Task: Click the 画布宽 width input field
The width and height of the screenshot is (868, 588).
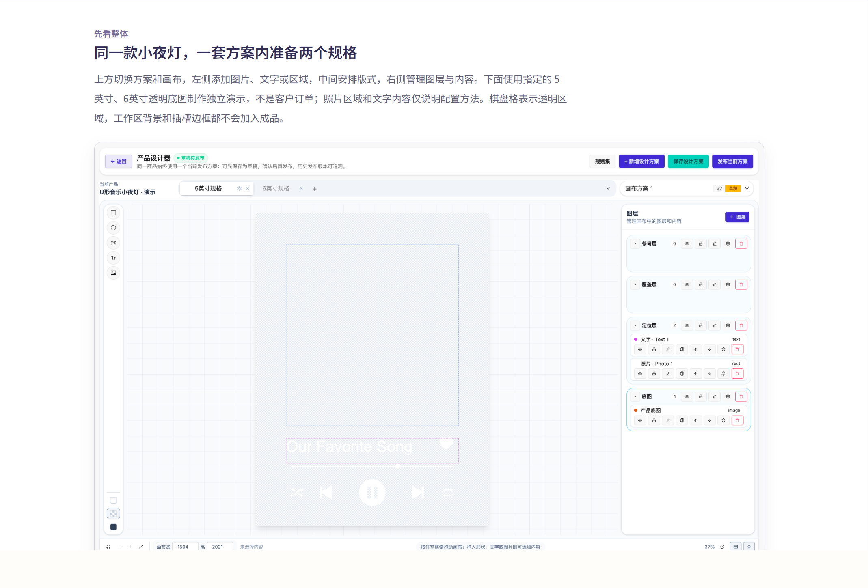Action: (185, 547)
